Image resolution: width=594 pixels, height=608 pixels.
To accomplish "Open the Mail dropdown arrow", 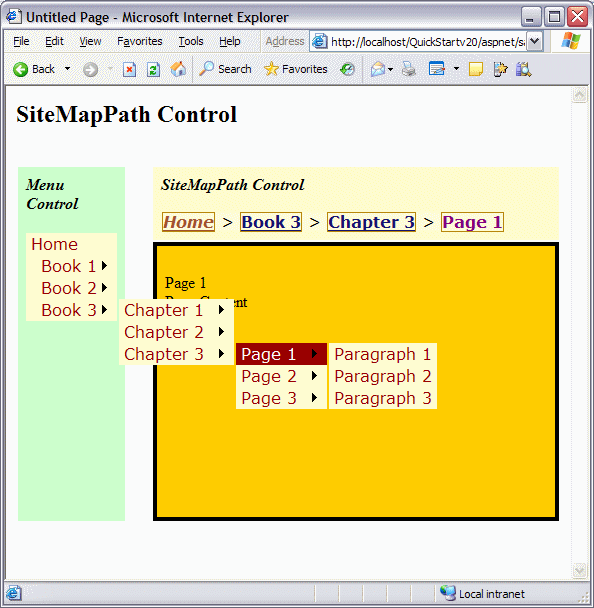I will tap(390, 69).
